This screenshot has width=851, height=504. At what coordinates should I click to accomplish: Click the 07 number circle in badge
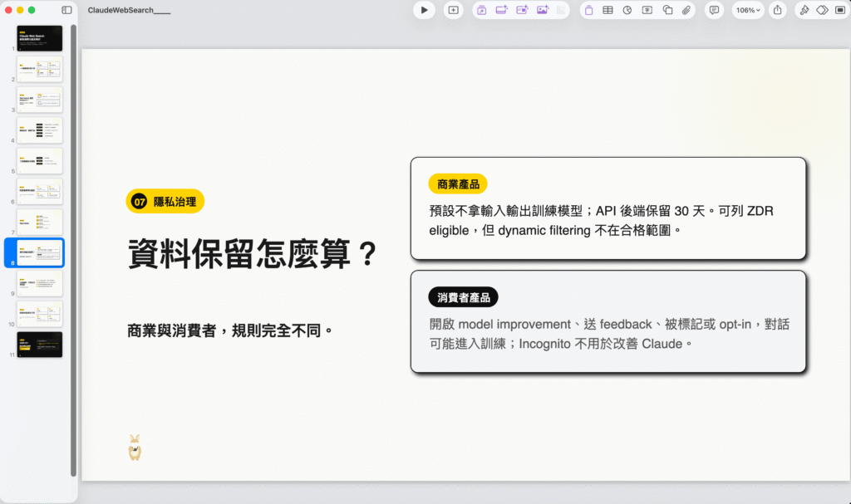pos(140,202)
